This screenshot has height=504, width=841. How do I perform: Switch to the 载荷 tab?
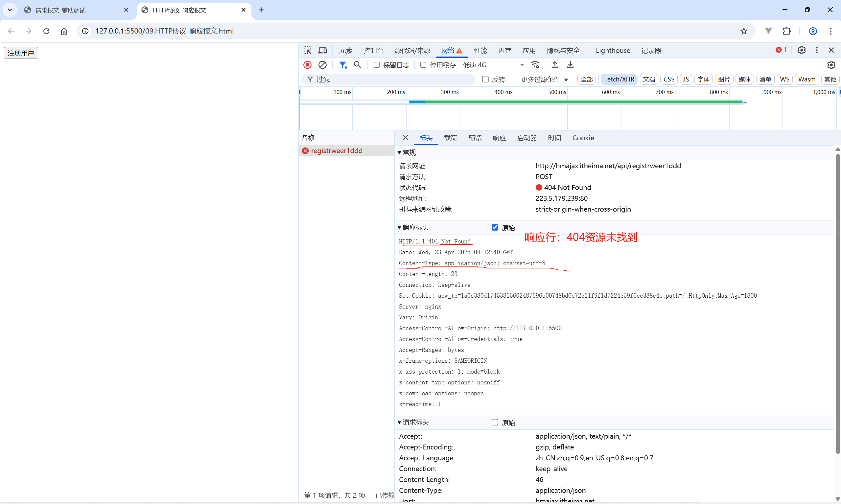(450, 138)
